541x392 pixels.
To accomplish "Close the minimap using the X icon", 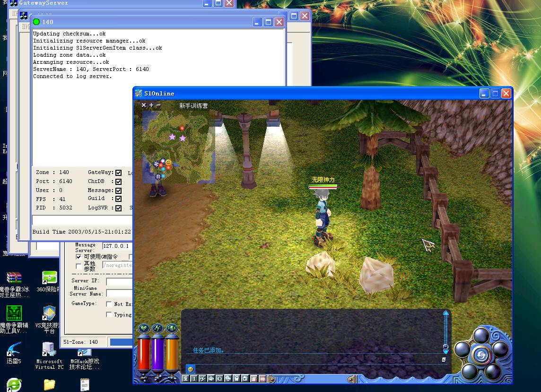I will 144,105.
